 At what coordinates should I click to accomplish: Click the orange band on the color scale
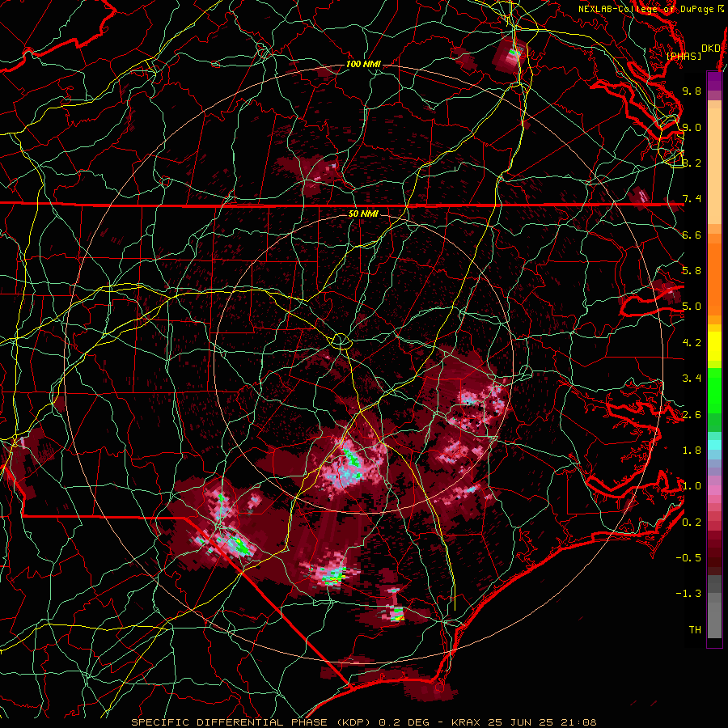coord(714,279)
